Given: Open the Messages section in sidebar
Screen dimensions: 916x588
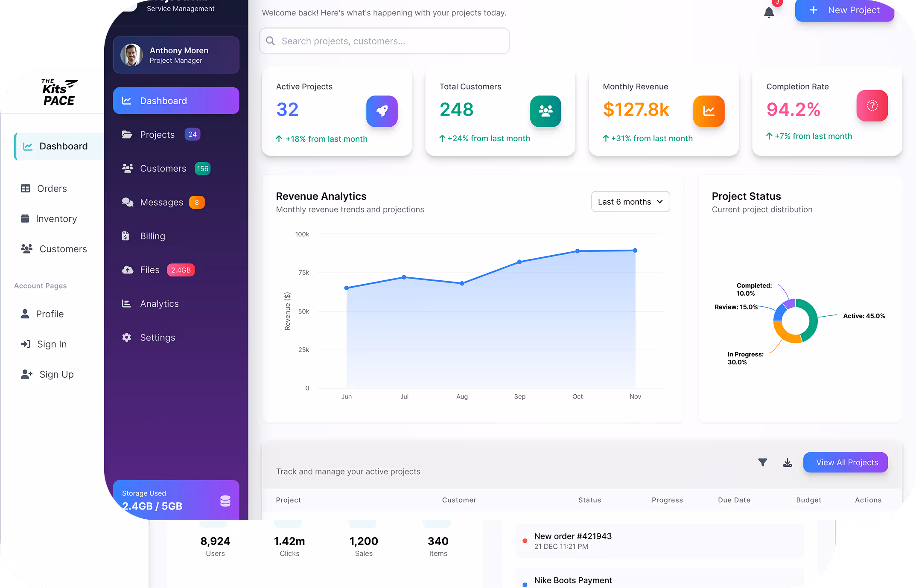Looking at the screenshot, I should (x=161, y=202).
